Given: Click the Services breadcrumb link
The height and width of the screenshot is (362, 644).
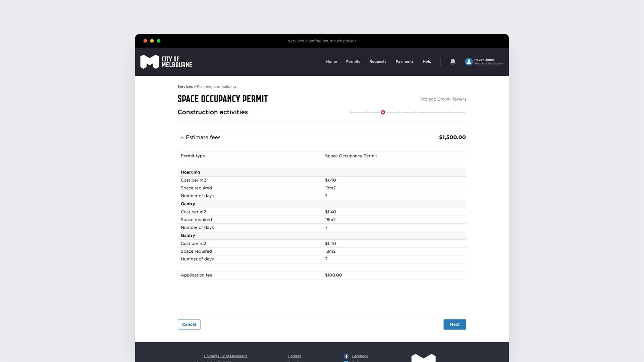Looking at the screenshot, I should point(185,86).
